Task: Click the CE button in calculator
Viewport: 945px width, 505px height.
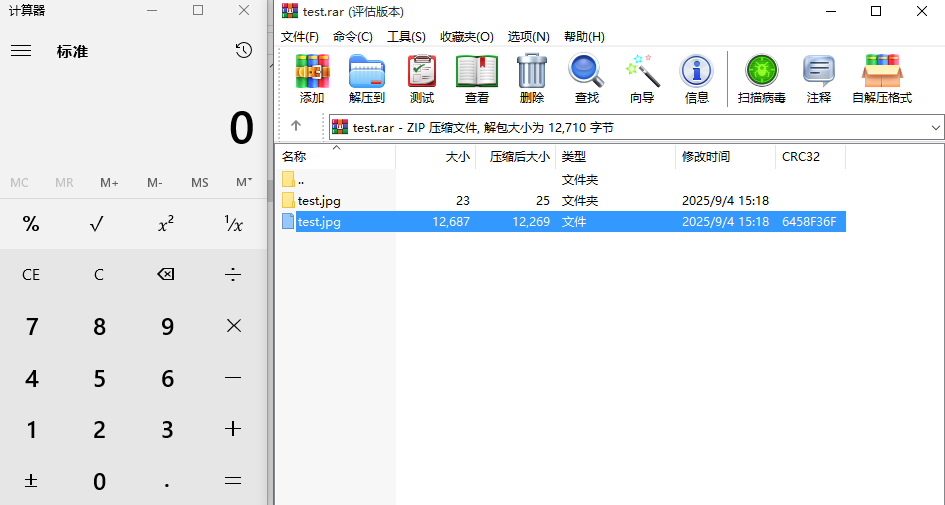Action: click(31, 275)
